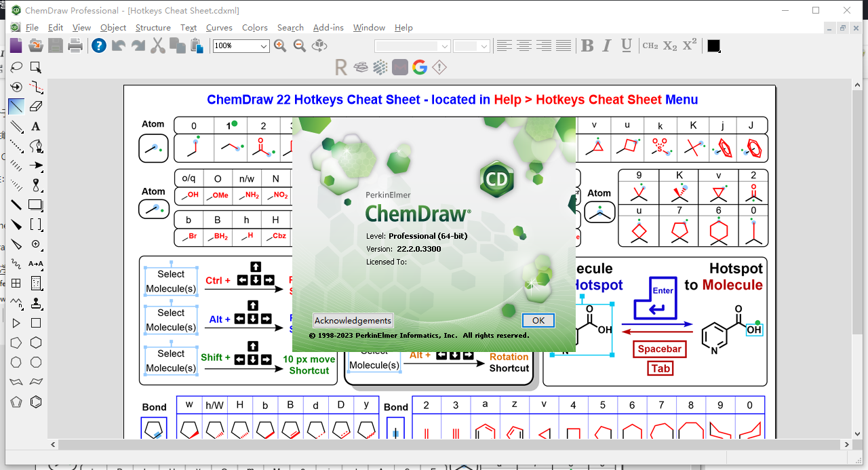Select the Eraser tool
The image size is (868, 470).
click(35, 106)
